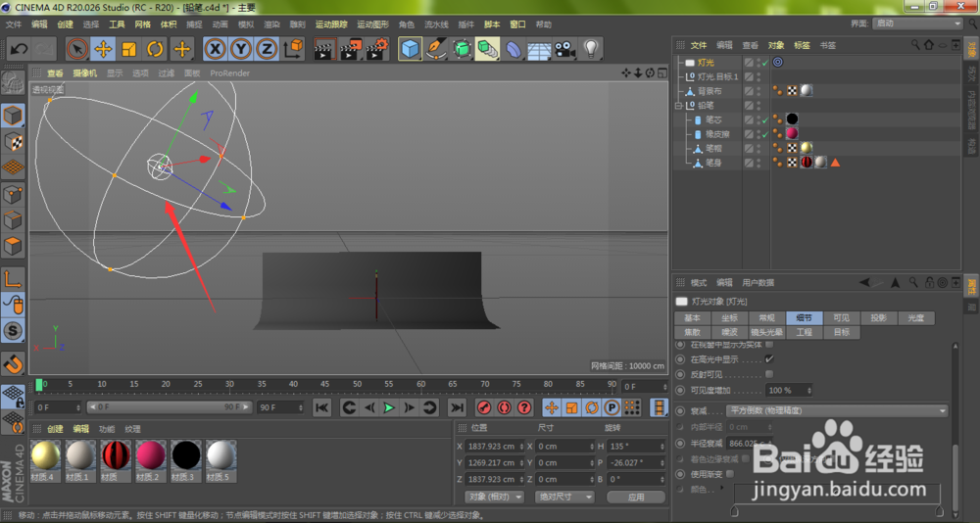Image resolution: width=980 pixels, height=523 pixels.
Task: Click the search magnifier in attribute manager
Action: click(913, 282)
